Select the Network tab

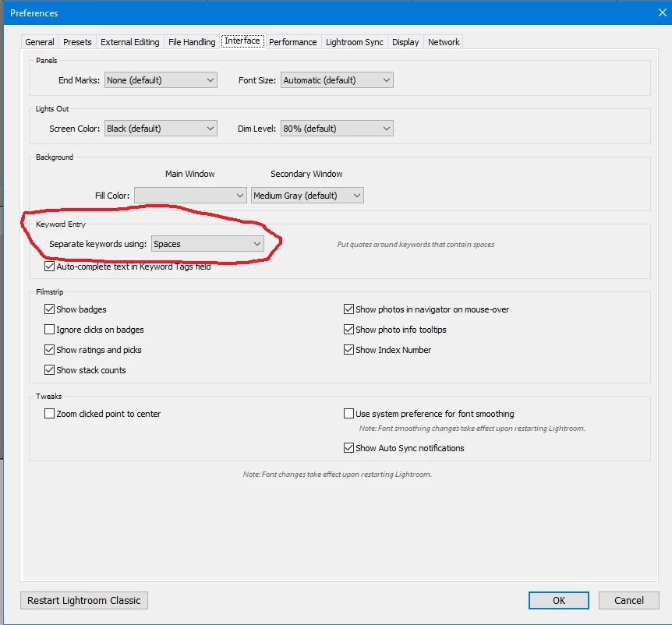click(444, 42)
